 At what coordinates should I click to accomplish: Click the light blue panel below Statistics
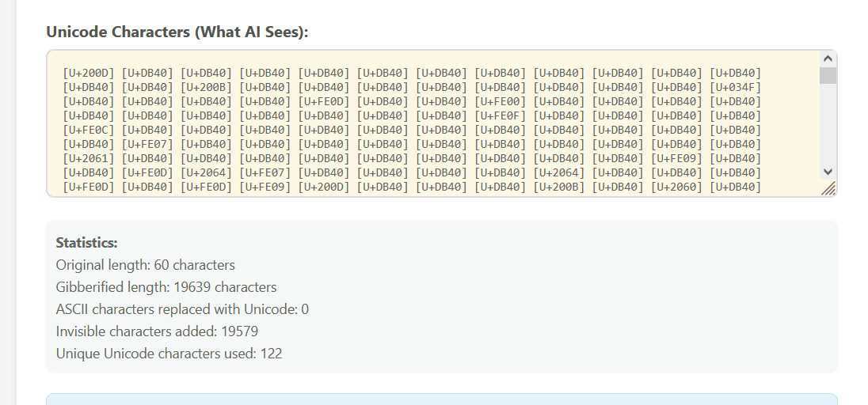(x=441, y=399)
